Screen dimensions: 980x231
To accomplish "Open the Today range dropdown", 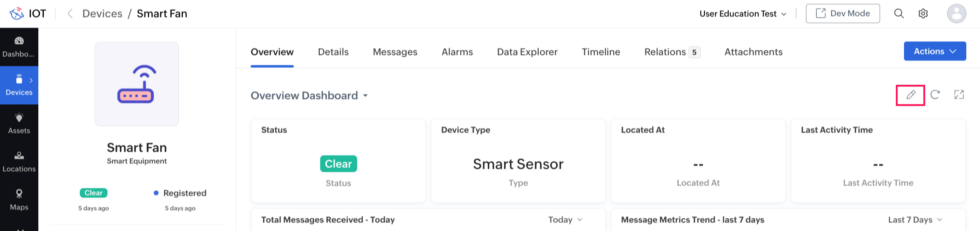I will tap(565, 220).
